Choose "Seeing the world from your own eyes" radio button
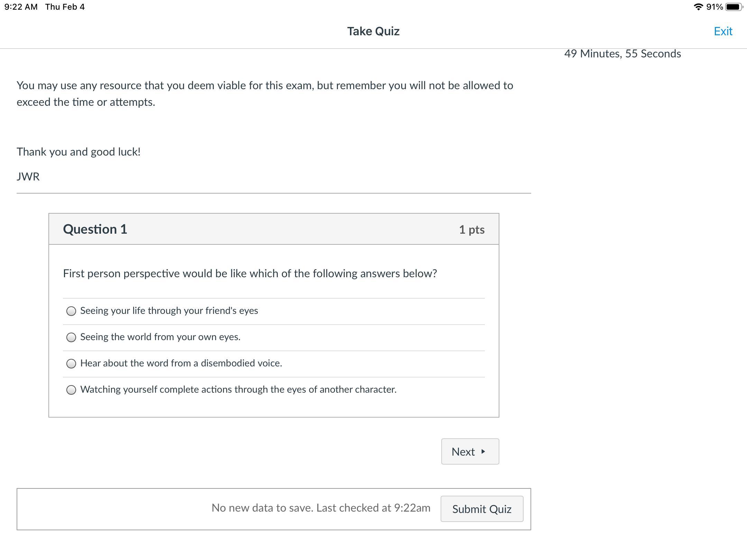This screenshot has height=560, width=747. tap(71, 337)
